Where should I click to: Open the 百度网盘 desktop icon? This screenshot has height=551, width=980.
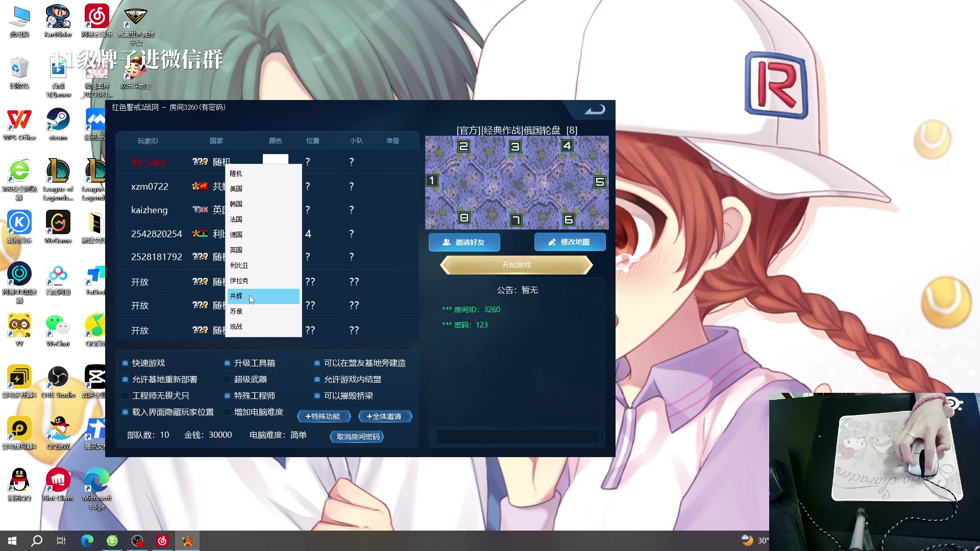[x=58, y=278]
